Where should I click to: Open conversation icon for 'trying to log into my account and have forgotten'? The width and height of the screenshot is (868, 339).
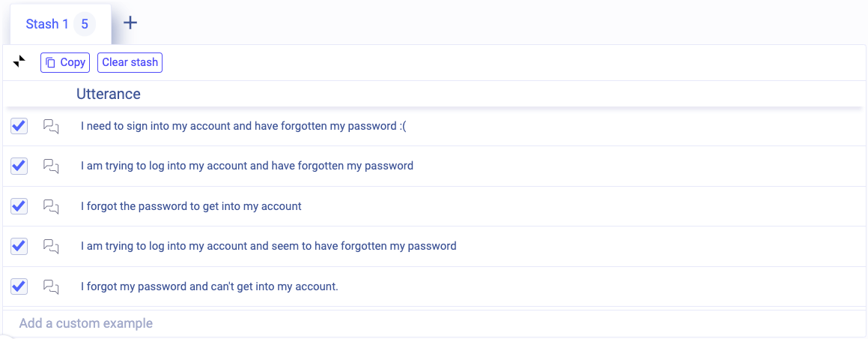click(x=51, y=166)
